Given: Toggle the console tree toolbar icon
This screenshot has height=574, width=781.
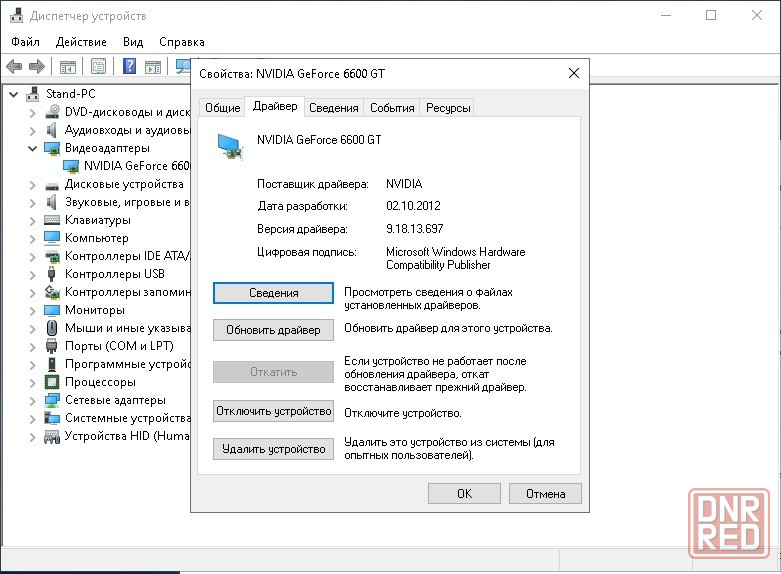Looking at the screenshot, I should [68, 66].
